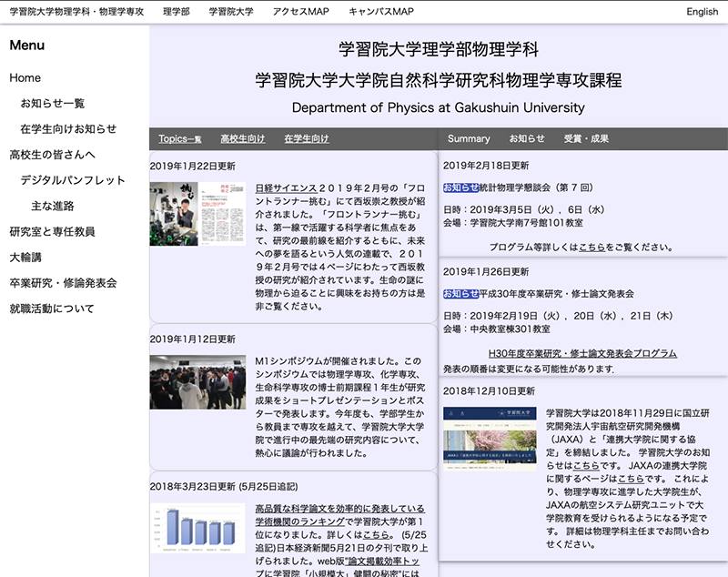
Task: Click the M1 symposium photo thumbnail
Action: 197,382
